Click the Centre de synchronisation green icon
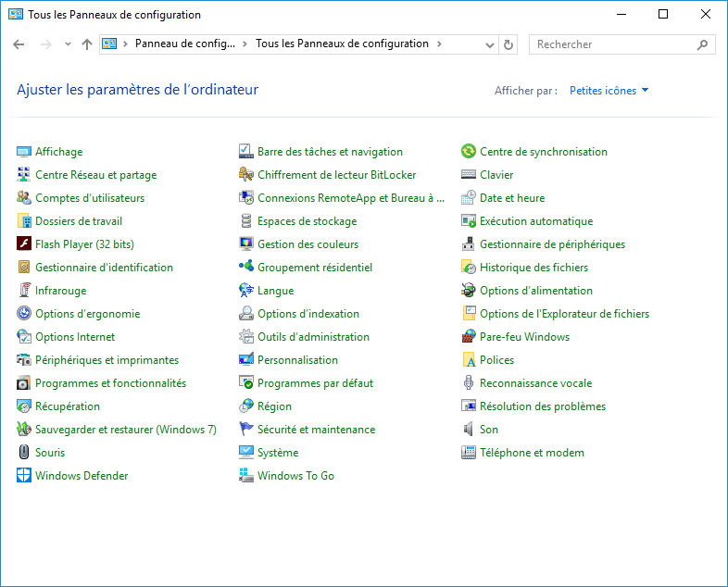This screenshot has height=587, width=728. click(470, 152)
